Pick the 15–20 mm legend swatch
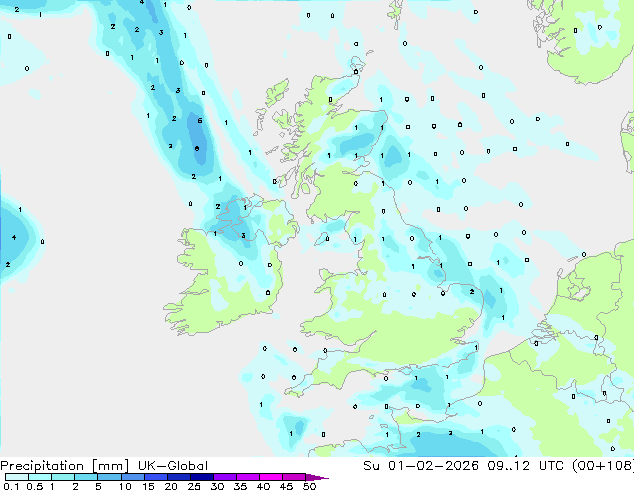 point(156,477)
